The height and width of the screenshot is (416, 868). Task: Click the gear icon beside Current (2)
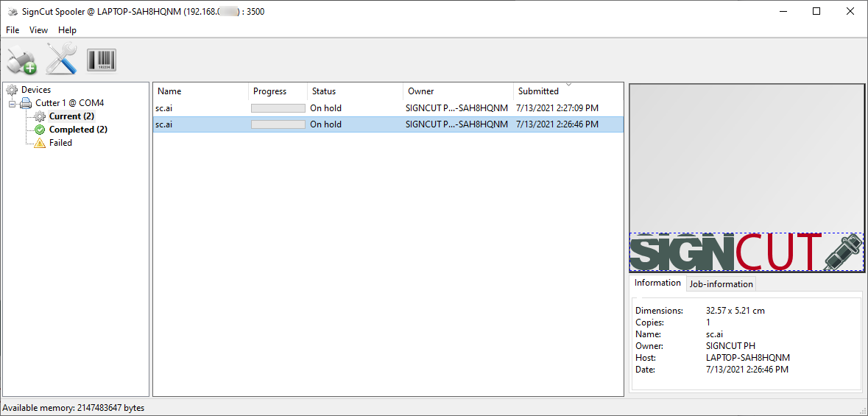tap(39, 116)
